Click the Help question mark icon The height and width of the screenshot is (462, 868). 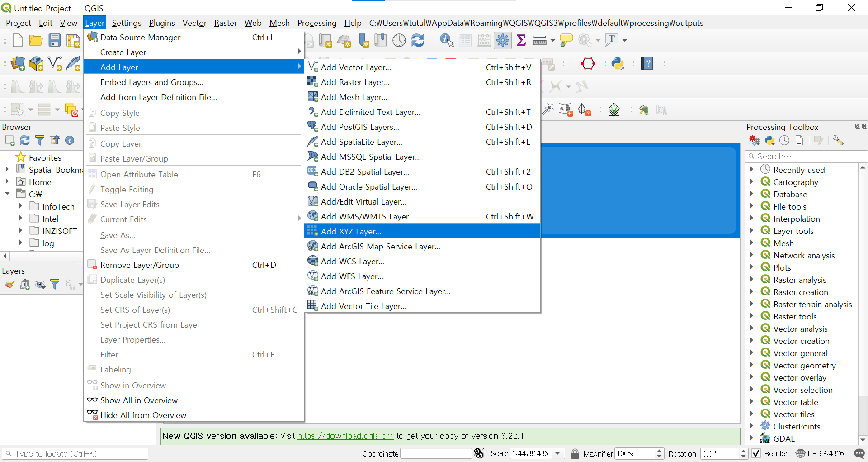647,63
